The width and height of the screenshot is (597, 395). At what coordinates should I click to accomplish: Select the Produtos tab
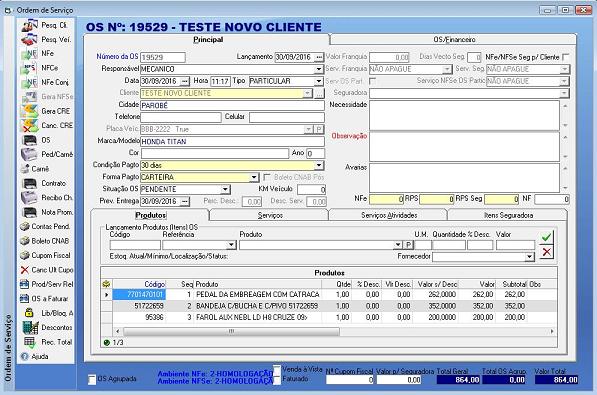coord(151,215)
